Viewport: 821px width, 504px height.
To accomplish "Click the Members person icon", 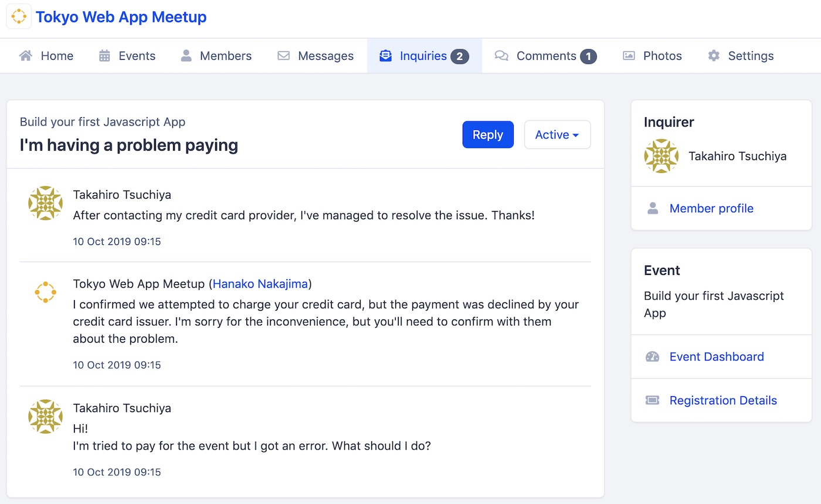I will tap(186, 56).
